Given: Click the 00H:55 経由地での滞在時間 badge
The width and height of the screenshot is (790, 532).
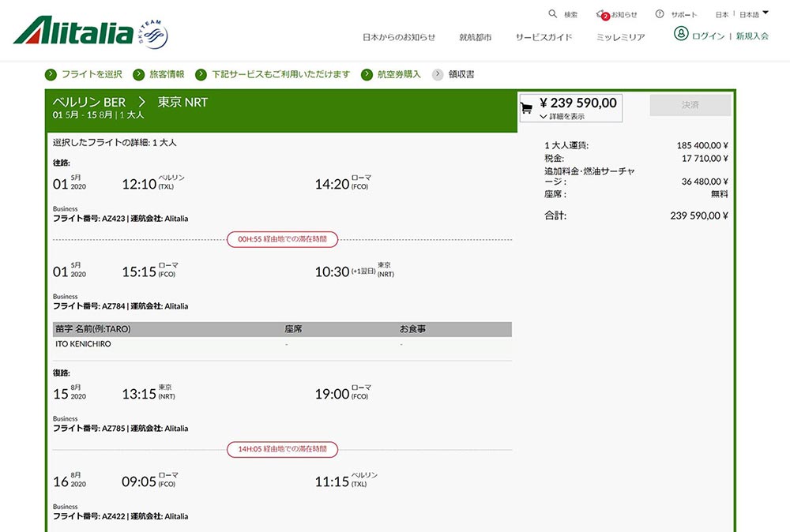Looking at the screenshot, I should point(282,239).
